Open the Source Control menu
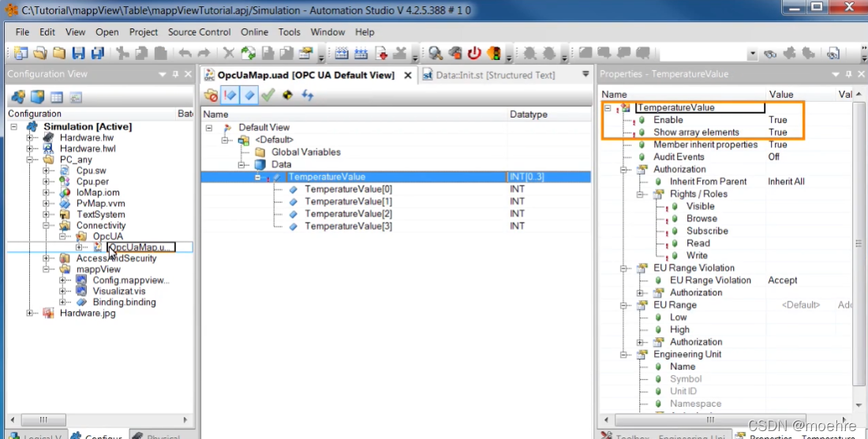Image resolution: width=868 pixels, height=439 pixels. point(200,32)
